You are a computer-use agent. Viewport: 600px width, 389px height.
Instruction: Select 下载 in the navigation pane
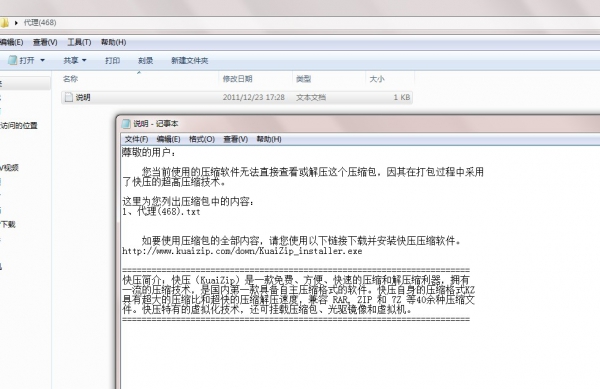click(x=8, y=224)
